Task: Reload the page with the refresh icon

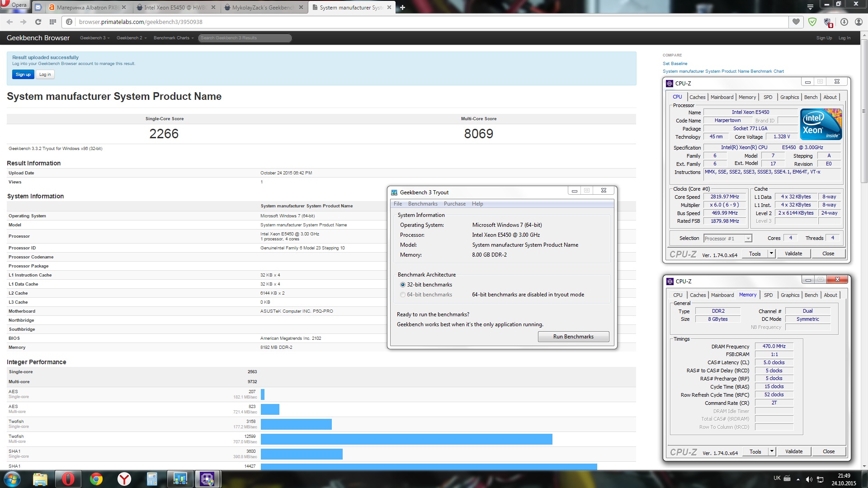Action: [x=38, y=22]
